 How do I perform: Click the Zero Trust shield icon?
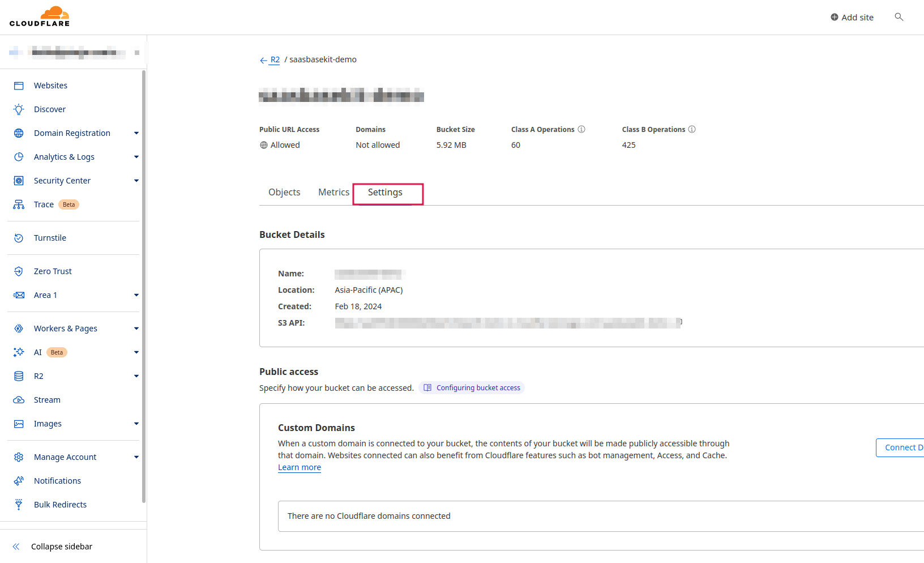pos(19,271)
